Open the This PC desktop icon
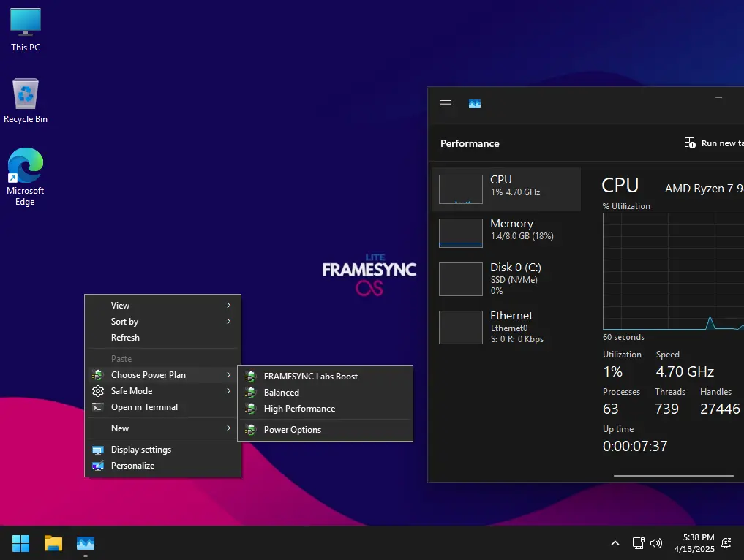Image resolution: width=744 pixels, height=560 pixels. coord(26,30)
